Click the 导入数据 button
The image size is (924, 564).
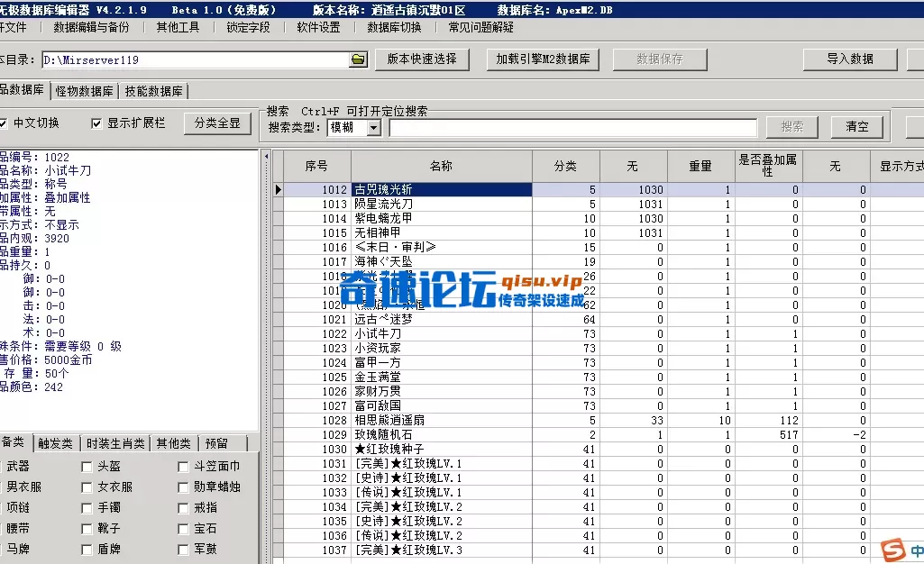coord(850,59)
